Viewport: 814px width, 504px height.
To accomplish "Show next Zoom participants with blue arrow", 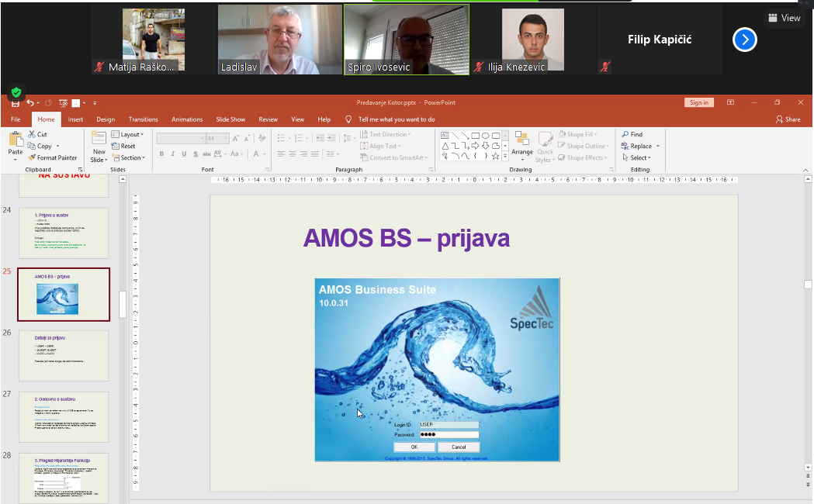I will tap(744, 40).
